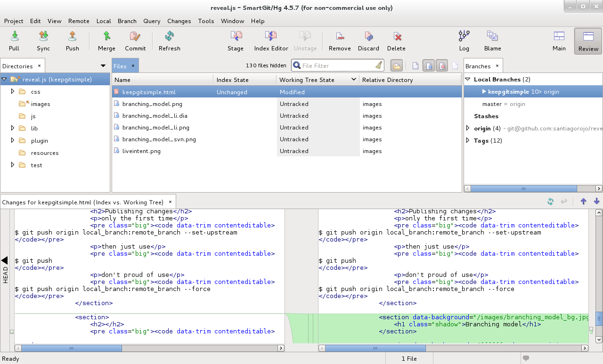Viewport: 603px width, 364px height.
Task: Expand the origin remote branches node
Action: pyautogui.click(x=468, y=128)
